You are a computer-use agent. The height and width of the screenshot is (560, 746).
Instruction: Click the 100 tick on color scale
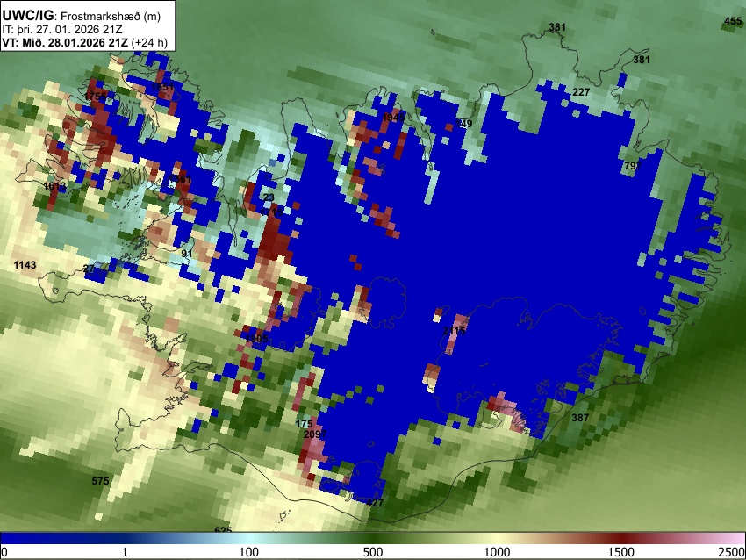pyautogui.click(x=249, y=552)
